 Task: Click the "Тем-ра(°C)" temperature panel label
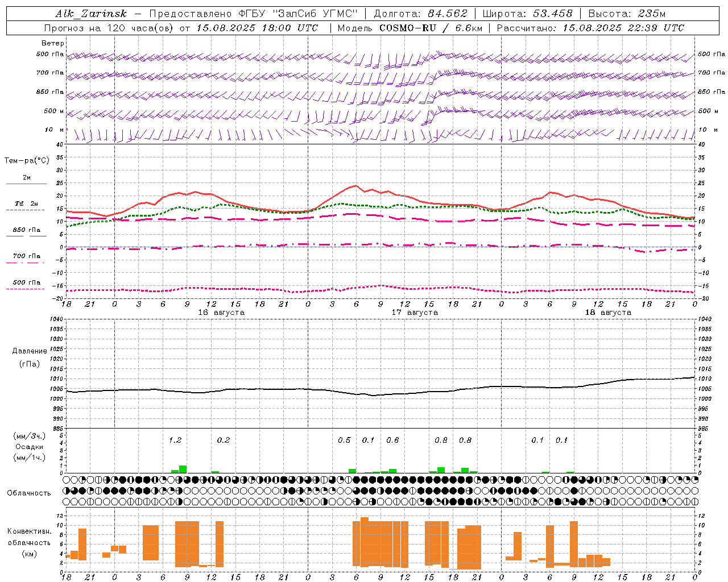[27, 161]
